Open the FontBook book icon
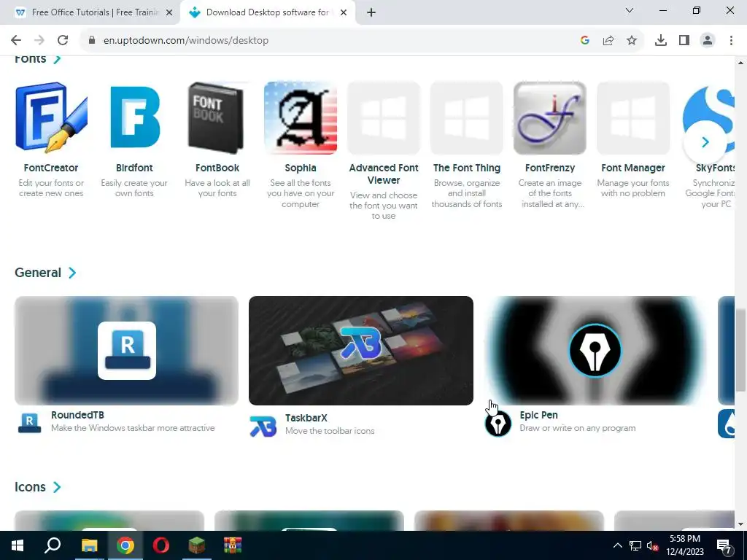The width and height of the screenshot is (747, 560). click(x=217, y=117)
